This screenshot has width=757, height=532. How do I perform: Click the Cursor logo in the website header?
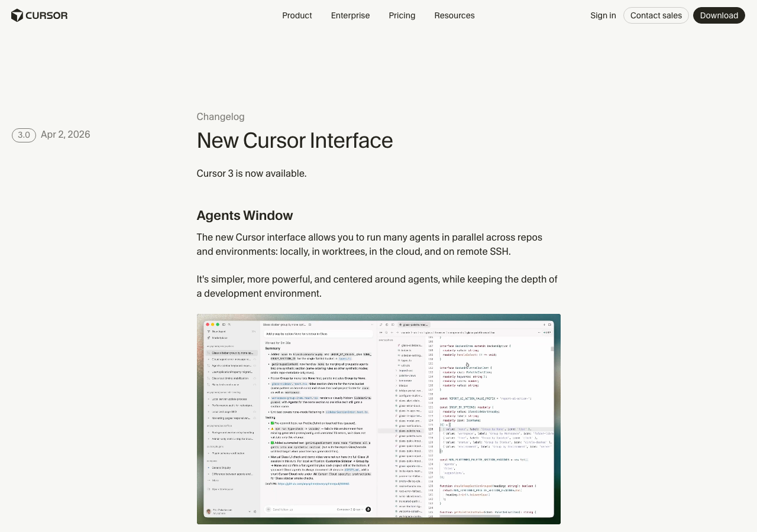click(39, 15)
